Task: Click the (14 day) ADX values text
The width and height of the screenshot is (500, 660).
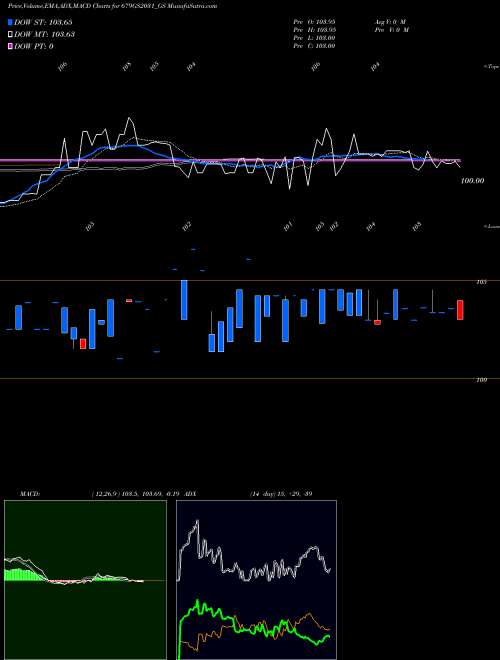Action: coord(281,493)
